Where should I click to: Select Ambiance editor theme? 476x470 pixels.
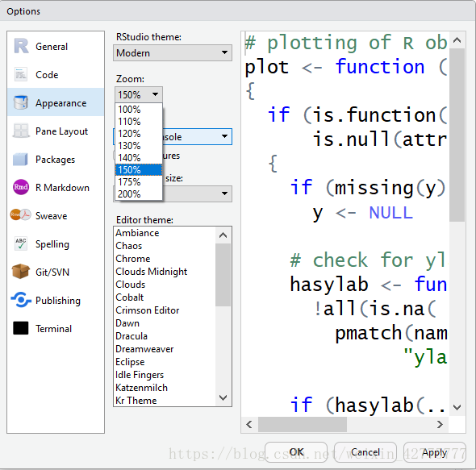coord(165,233)
